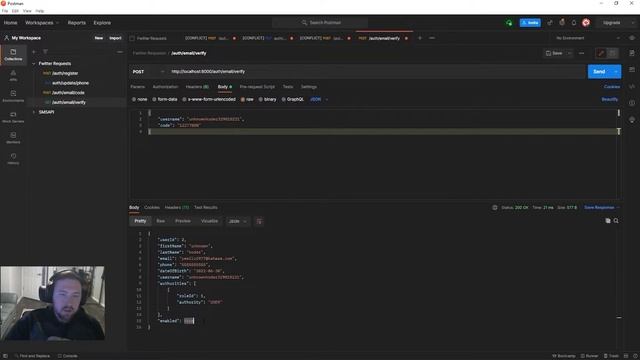The image size is (640, 360).
Task: Open the Environments sidebar panel
Action: click(x=13, y=96)
